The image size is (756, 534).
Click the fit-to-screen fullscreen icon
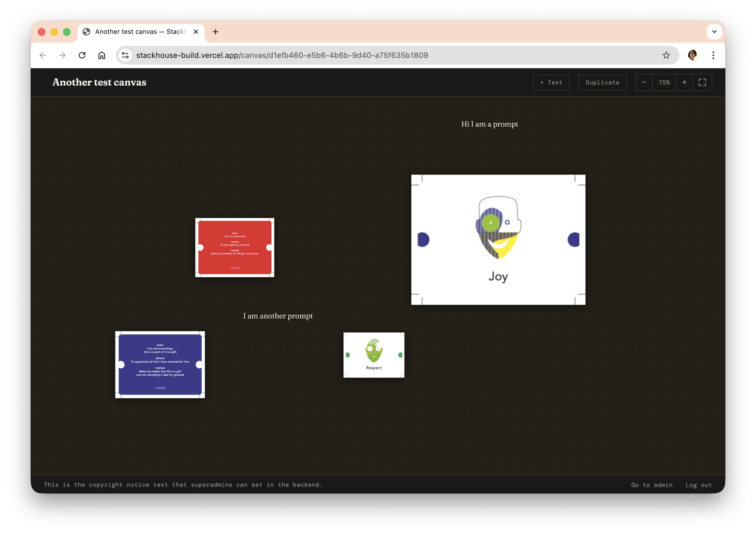[x=702, y=82]
